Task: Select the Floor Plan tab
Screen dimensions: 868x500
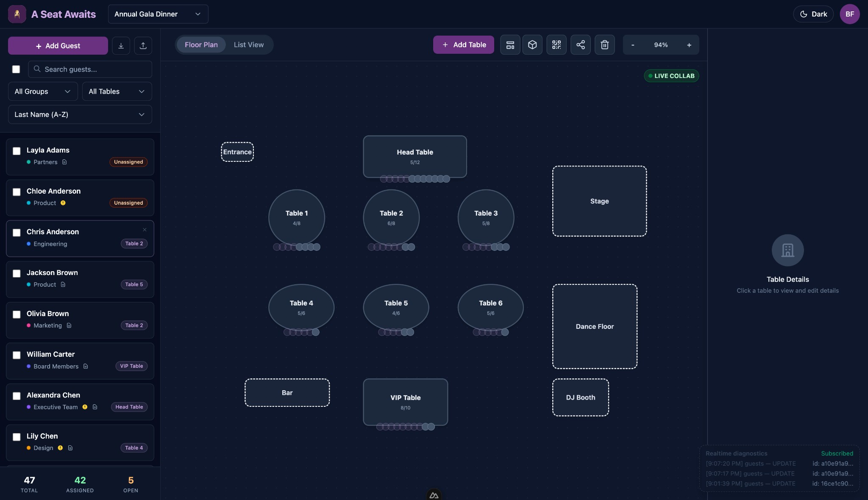Action: tap(201, 44)
